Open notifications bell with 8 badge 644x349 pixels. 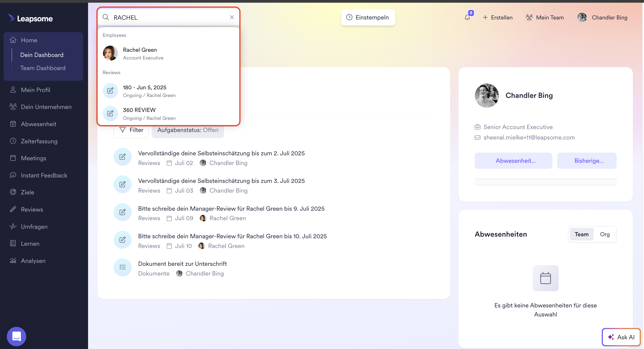tap(467, 17)
